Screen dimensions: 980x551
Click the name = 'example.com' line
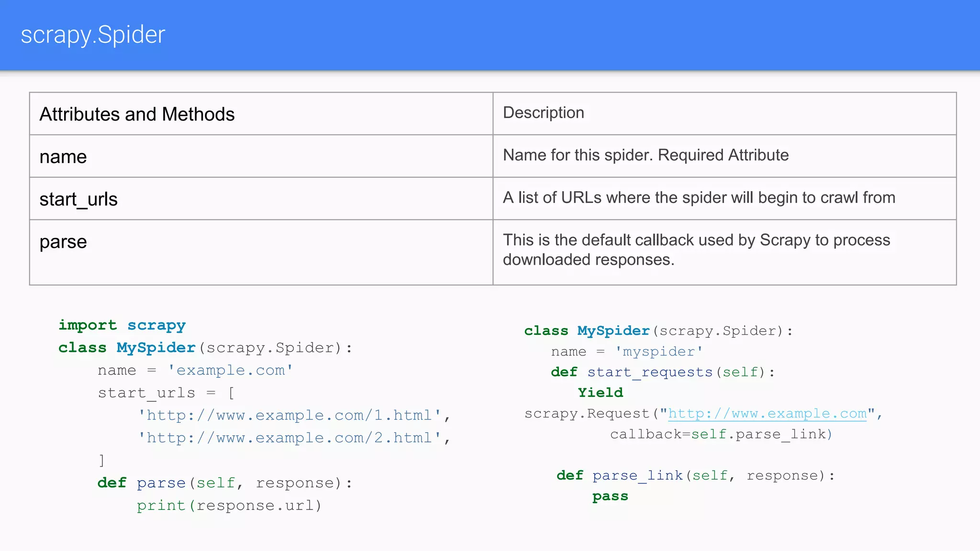195,370
